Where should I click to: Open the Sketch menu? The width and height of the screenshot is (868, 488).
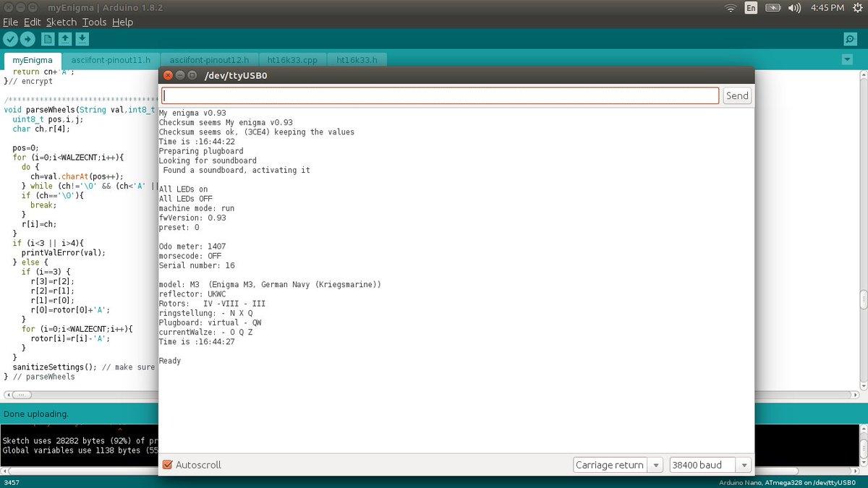coord(61,22)
